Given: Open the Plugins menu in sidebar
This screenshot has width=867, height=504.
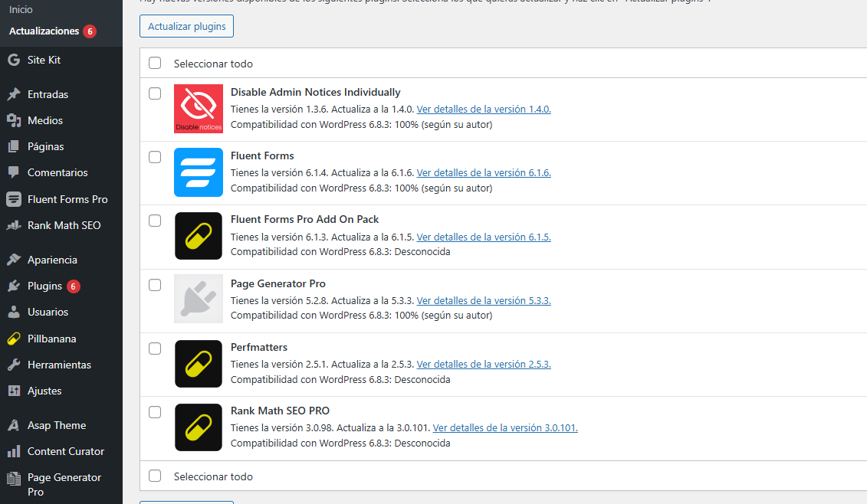Looking at the screenshot, I should click(x=44, y=286).
